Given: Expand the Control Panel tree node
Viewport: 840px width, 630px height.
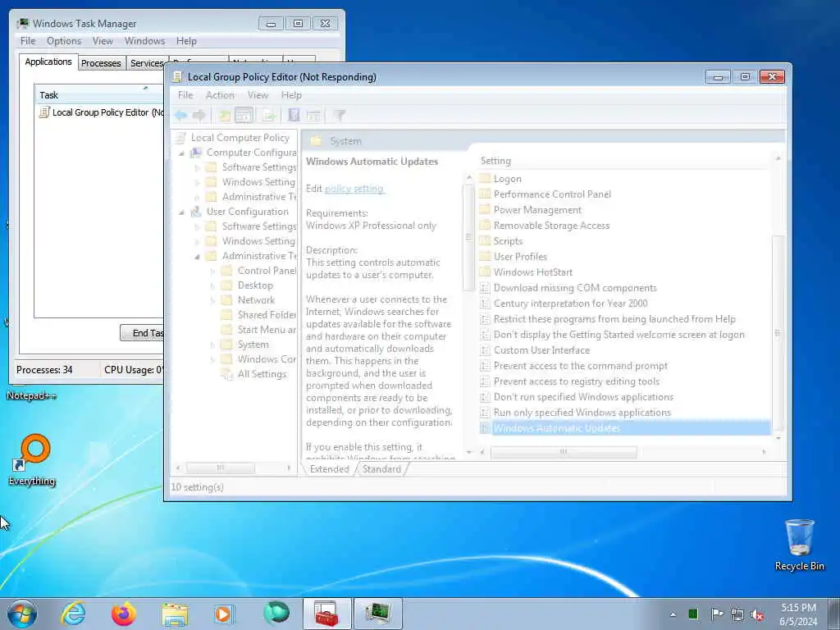Looking at the screenshot, I should (x=212, y=271).
